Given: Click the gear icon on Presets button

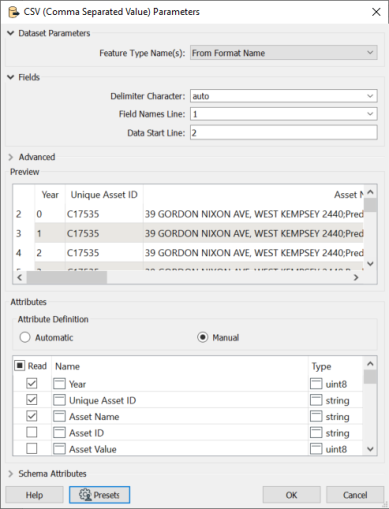Looking at the screenshot, I should (85, 495).
